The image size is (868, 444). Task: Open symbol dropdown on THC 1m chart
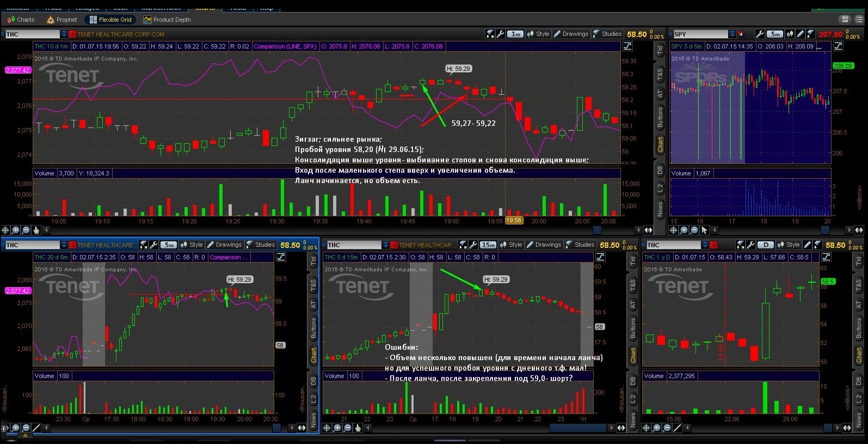click(x=64, y=34)
